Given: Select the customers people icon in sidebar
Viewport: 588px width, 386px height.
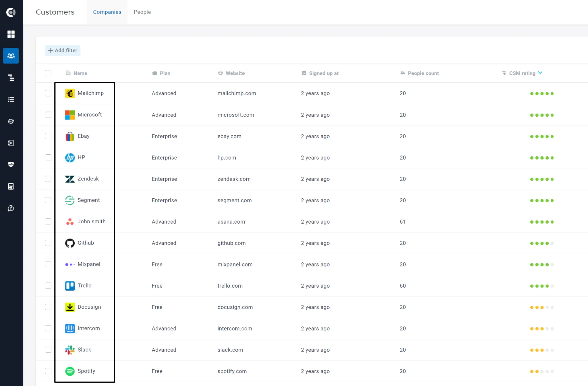Looking at the screenshot, I should click(x=11, y=56).
